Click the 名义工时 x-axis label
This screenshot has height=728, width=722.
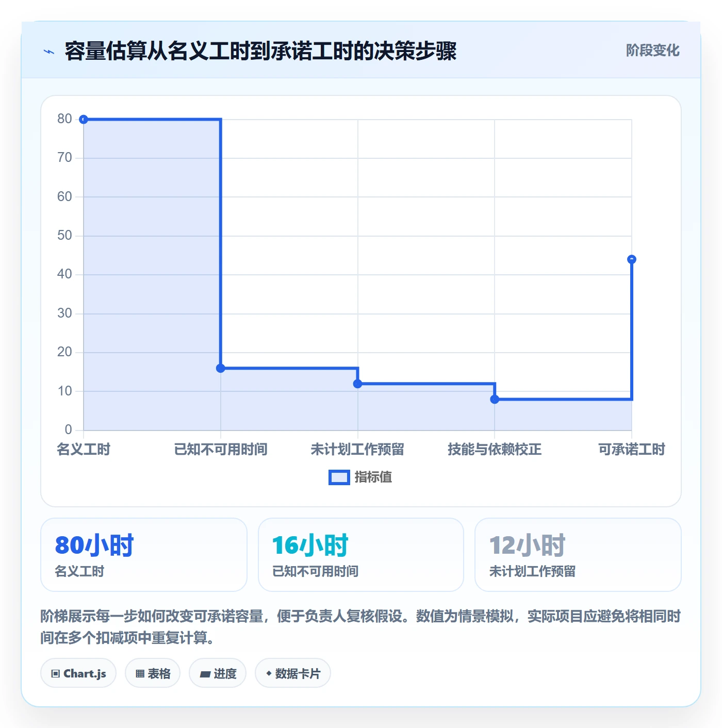(x=84, y=450)
